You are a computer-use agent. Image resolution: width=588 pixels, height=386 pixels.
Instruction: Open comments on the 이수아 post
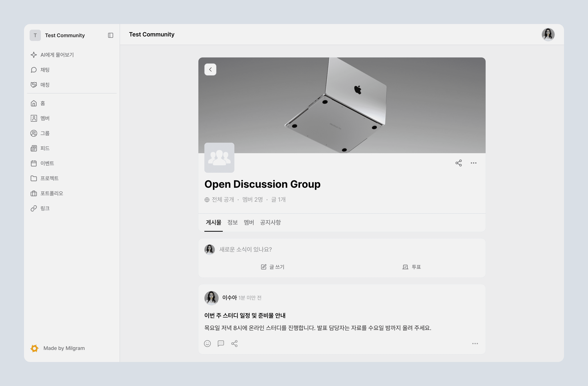[221, 343]
